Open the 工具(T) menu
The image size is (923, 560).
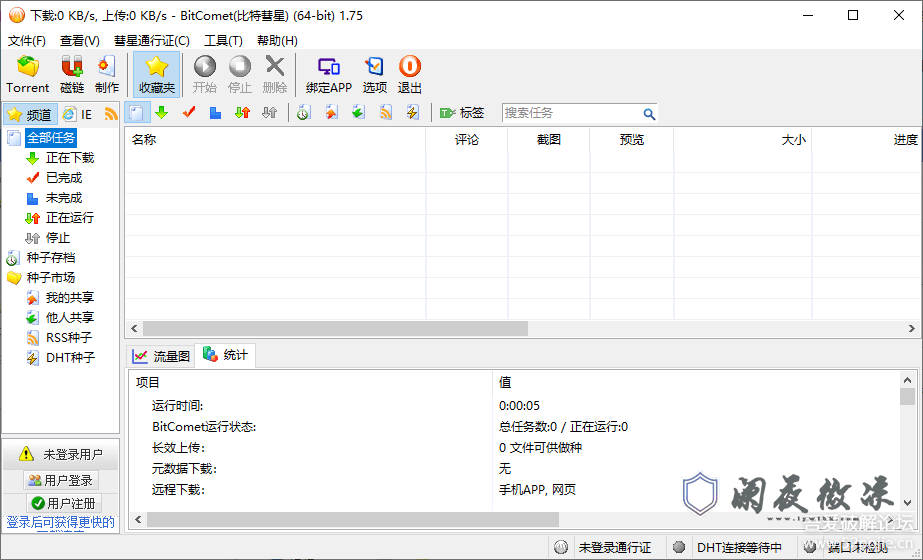pos(223,41)
